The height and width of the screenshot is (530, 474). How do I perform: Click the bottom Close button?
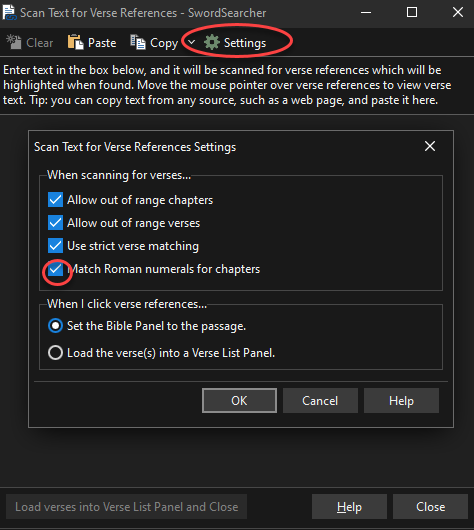[430, 507]
